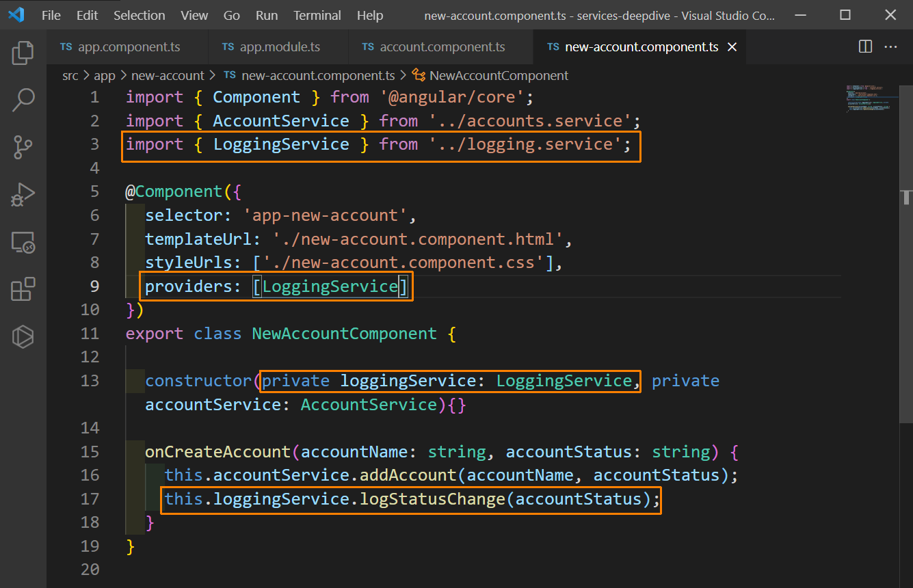Image resolution: width=913 pixels, height=588 pixels.
Task: Click the new-account folder breadcrumb
Action: click(168, 75)
